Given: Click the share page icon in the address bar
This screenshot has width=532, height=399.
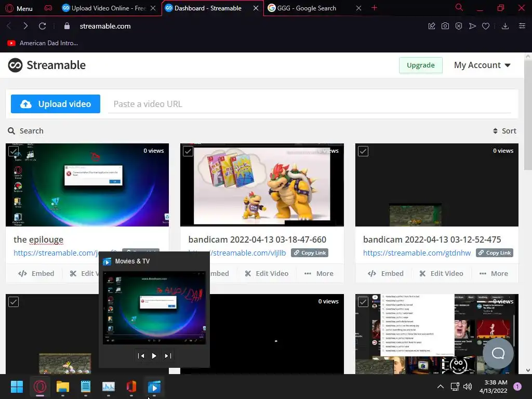Looking at the screenshot, I should coord(432,26).
